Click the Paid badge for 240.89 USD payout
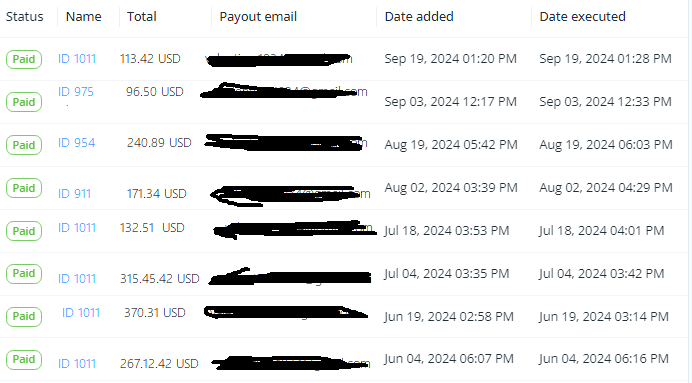Viewport: 692px width, 383px height. 24,145
